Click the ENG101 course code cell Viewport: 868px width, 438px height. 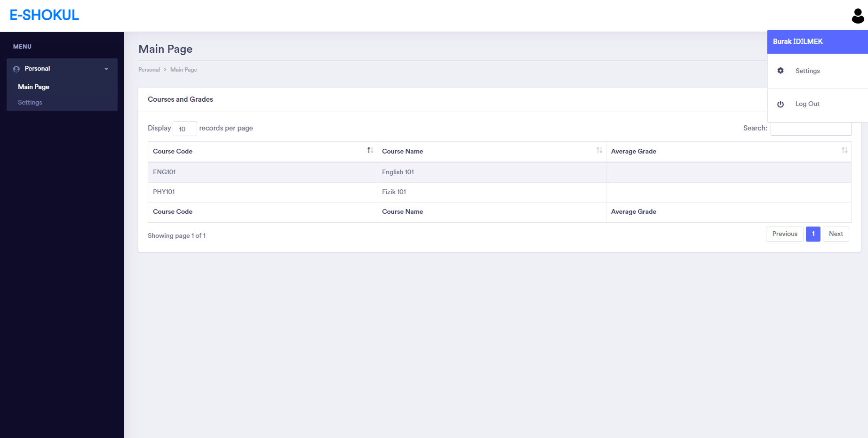point(263,172)
